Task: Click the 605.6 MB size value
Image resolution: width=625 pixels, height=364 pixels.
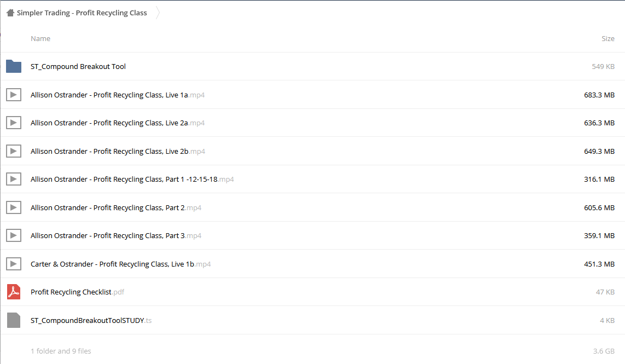Action: [x=599, y=207]
